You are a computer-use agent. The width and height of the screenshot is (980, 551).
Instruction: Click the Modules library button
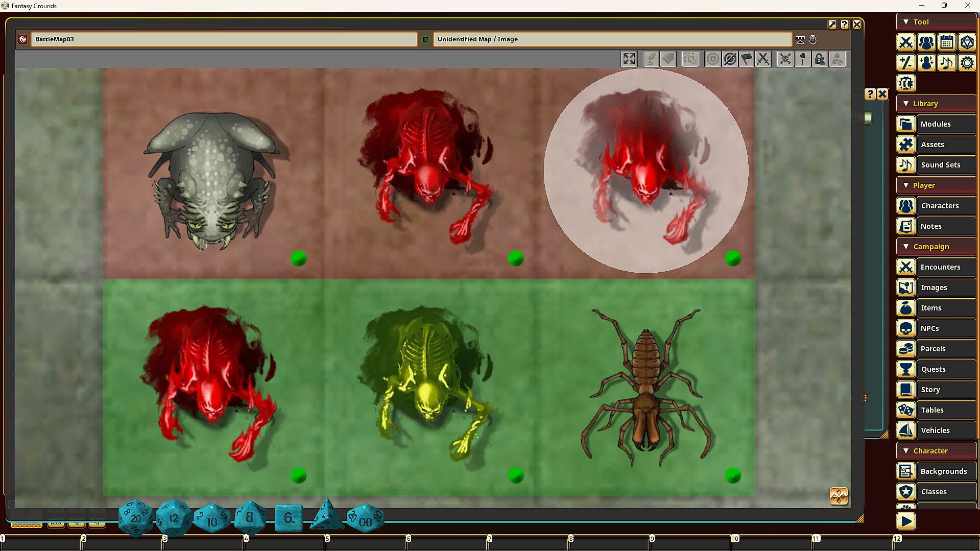pyautogui.click(x=936, y=124)
